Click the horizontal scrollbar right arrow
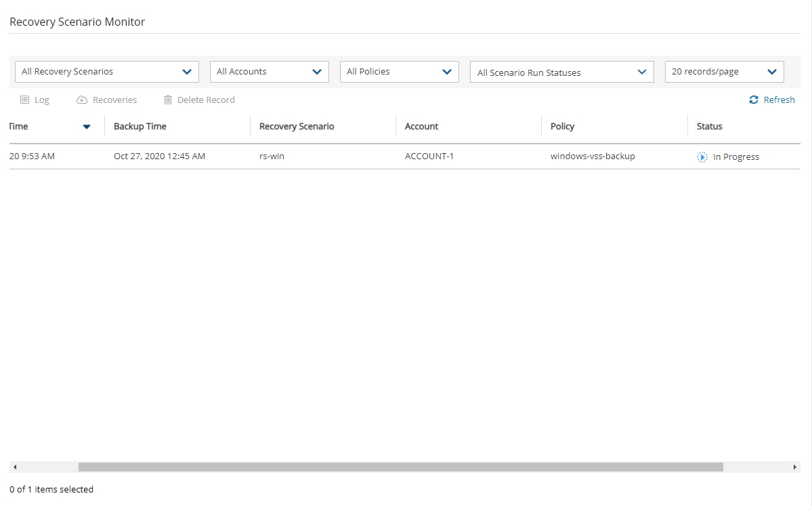 (795, 467)
